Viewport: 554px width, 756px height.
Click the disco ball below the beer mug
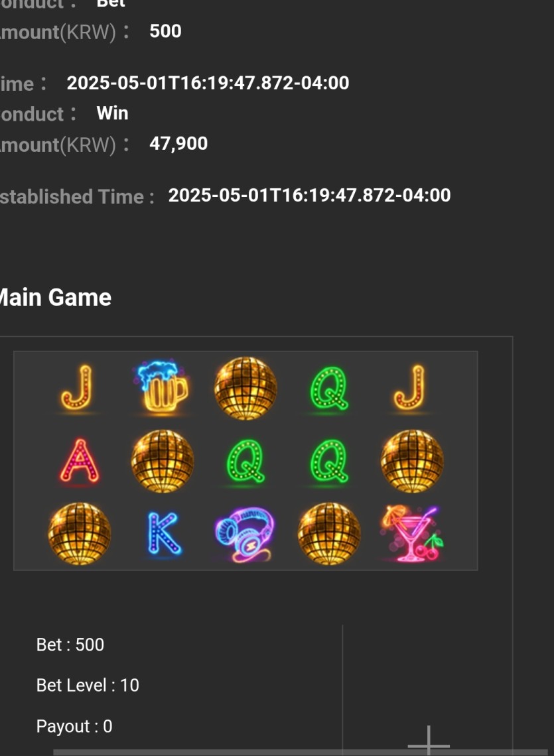163,461
